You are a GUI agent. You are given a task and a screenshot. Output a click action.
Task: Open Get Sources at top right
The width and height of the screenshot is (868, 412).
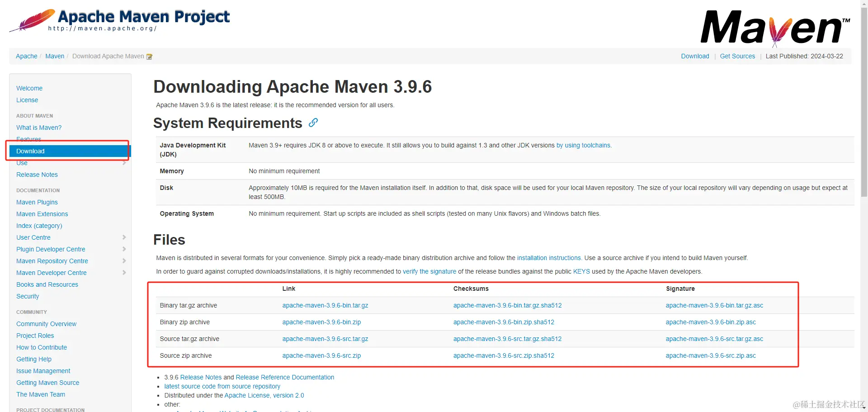[x=737, y=56]
